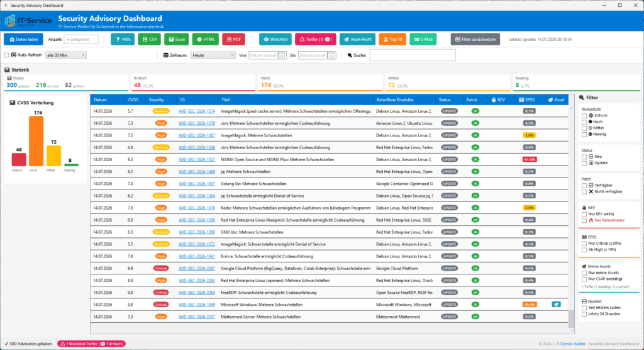Sort table by the CVSS column header
The image size is (644, 350).
[x=133, y=100]
